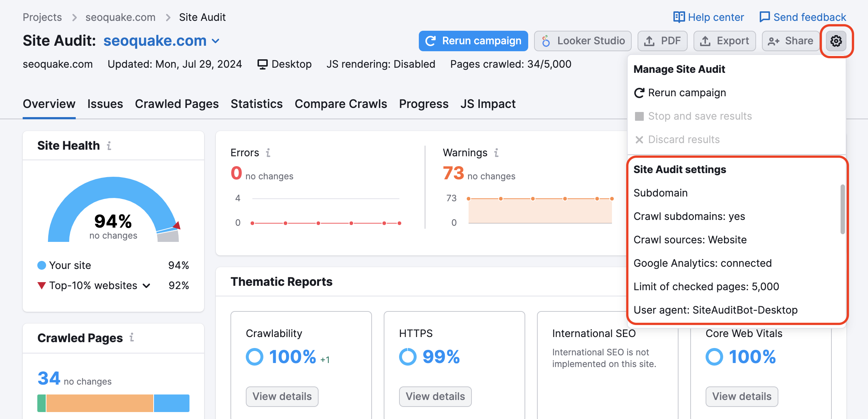Click the crawled pages count 34
The image size is (868, 419).
pos(49,378)
